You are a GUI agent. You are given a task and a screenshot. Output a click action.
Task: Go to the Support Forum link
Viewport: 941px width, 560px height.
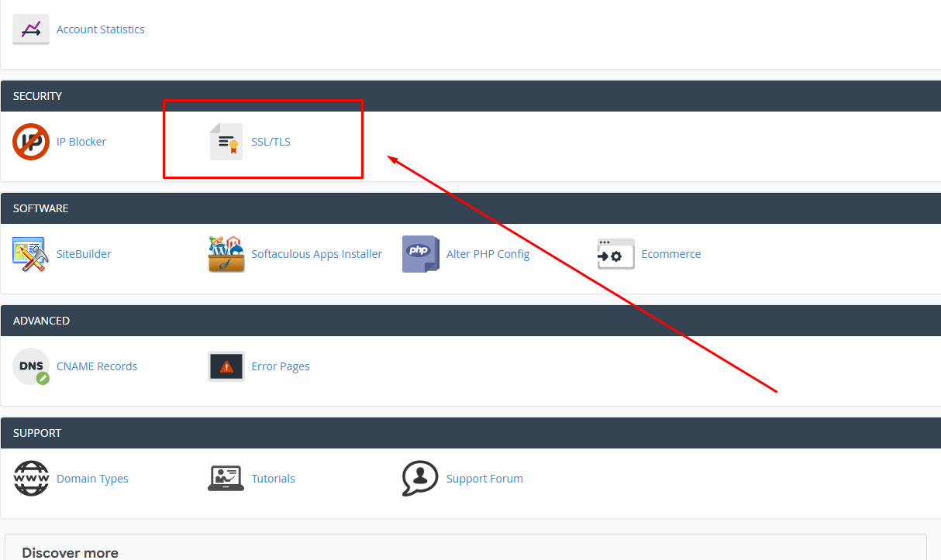484,479
